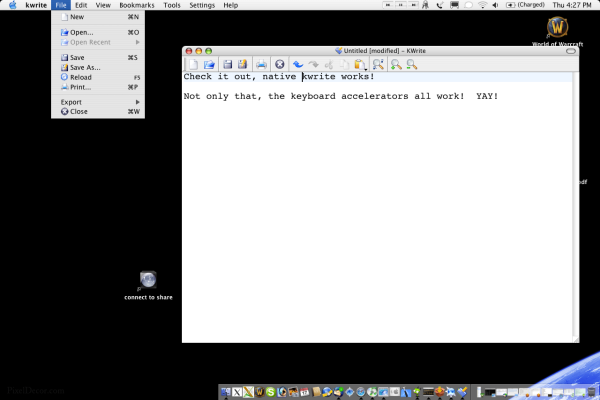Open the Settings menu in menu bar
Viewport: 600px width, 400px height.
(x=202, y=6)
